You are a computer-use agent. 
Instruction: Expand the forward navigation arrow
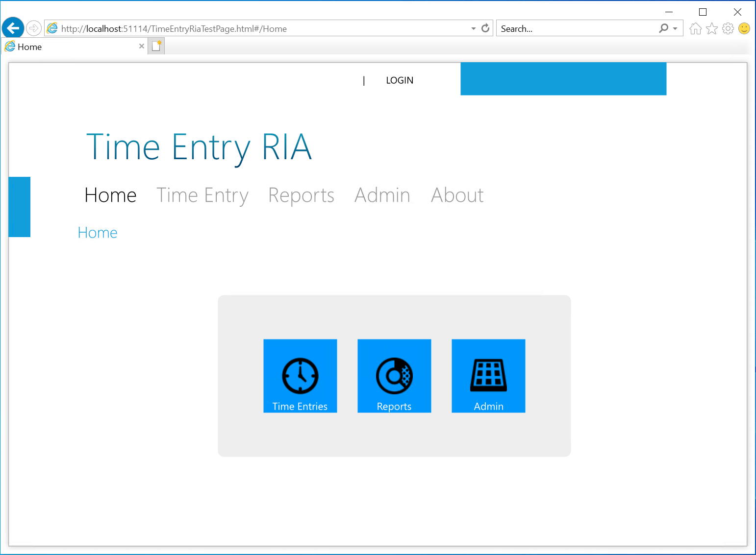coord(33,28)
